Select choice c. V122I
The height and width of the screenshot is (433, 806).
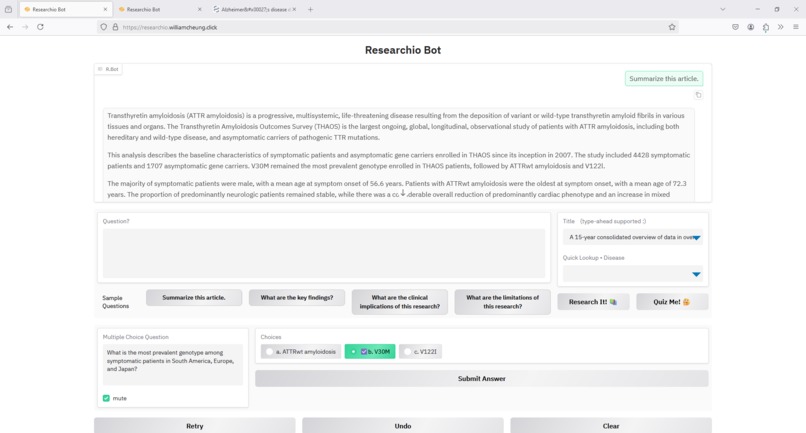[420, 352]
